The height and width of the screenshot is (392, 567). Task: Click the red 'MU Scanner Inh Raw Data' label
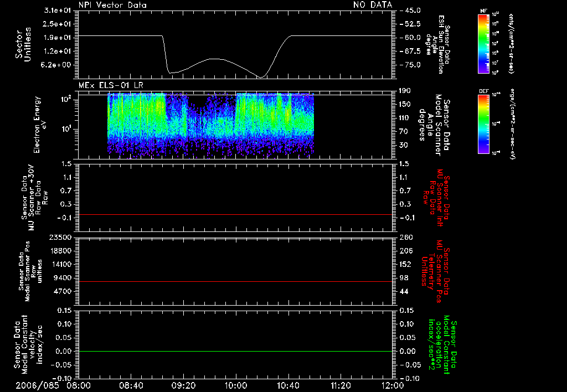(x=435, y=198)
